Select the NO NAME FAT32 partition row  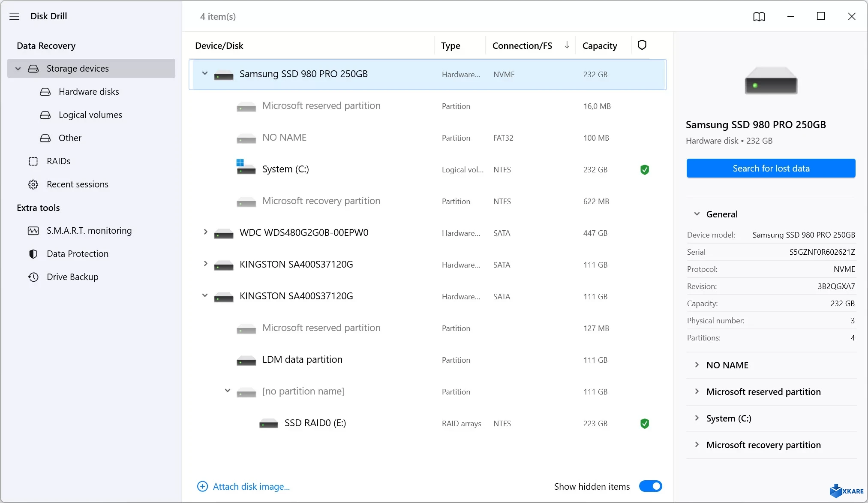(x=428, y=138)
